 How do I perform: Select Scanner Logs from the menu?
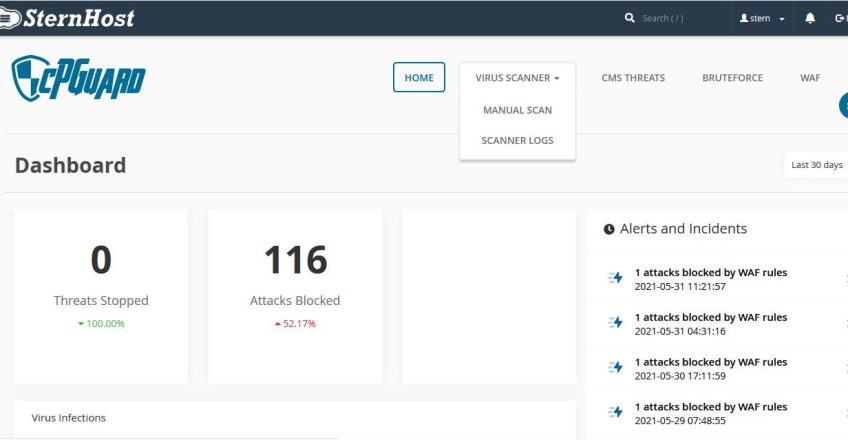click(x=517, y=141)
